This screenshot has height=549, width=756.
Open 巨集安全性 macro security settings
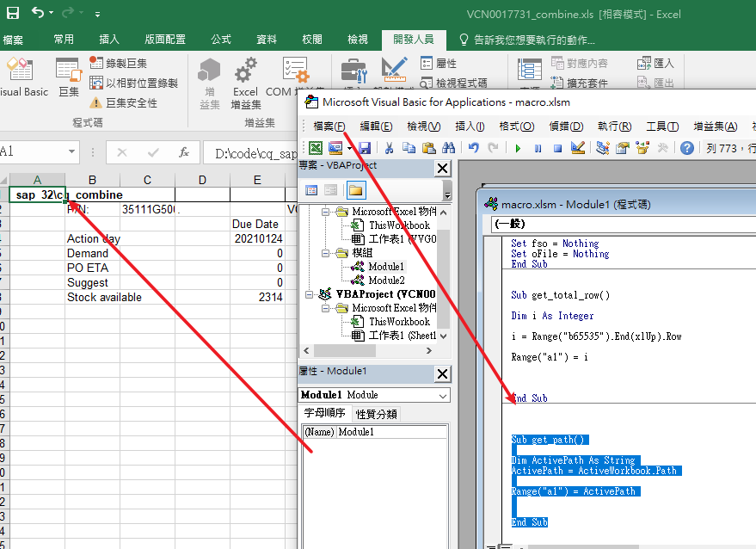124,102
